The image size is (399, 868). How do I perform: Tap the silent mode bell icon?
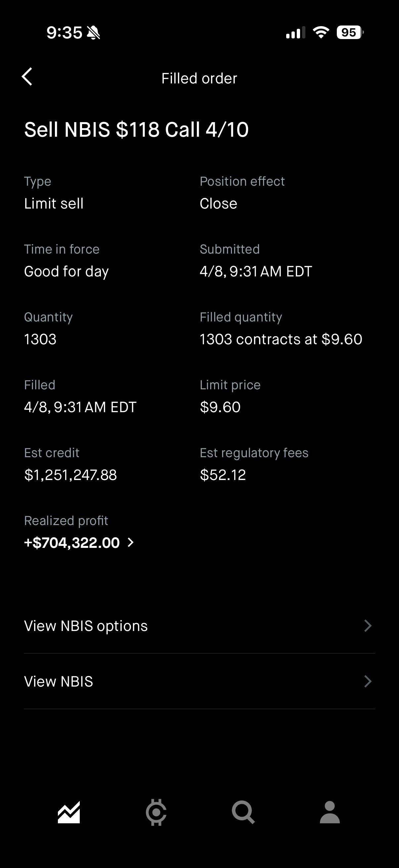tap(93, 33)
